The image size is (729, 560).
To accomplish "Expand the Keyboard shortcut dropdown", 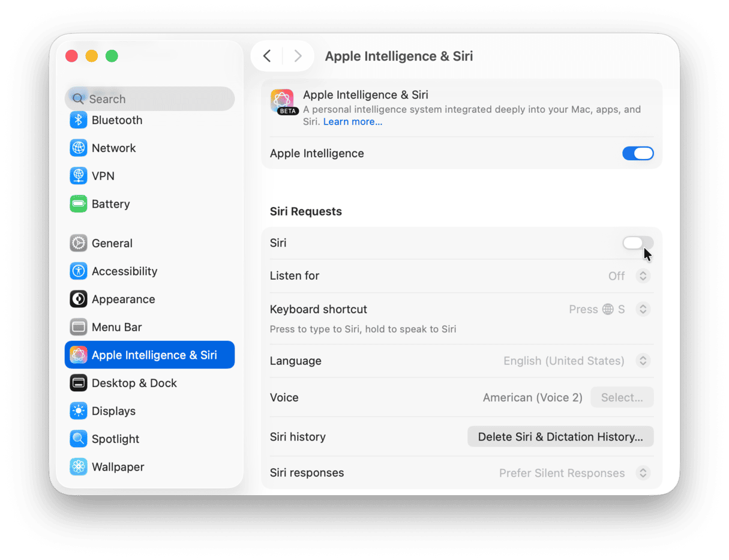I will [643, 310].
